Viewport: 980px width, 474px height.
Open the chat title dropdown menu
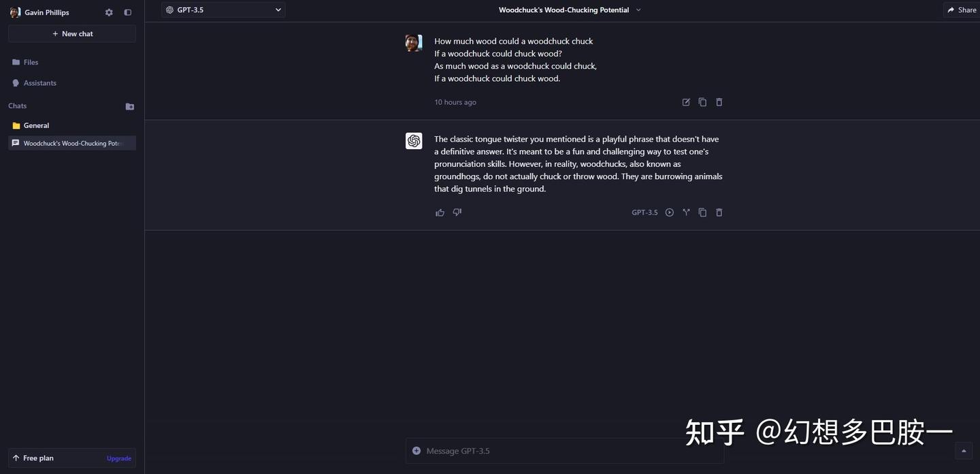(637, 10)
